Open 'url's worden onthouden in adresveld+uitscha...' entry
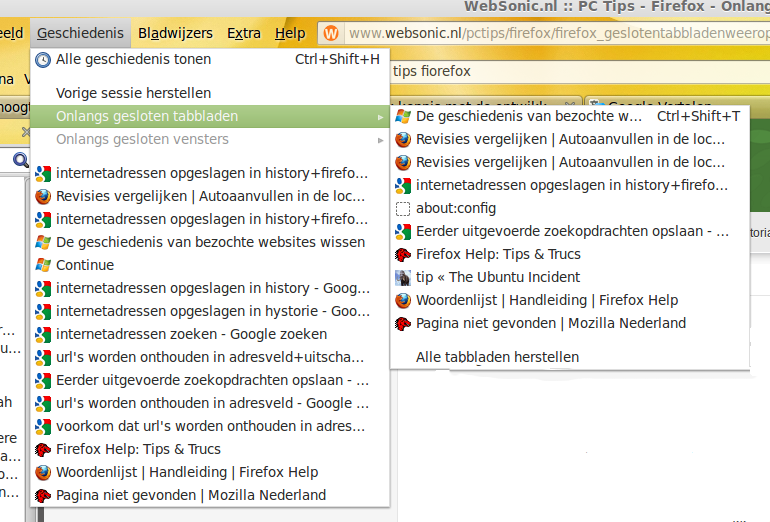Viewport: 770px width, 522px height. [x=210, y=357]
